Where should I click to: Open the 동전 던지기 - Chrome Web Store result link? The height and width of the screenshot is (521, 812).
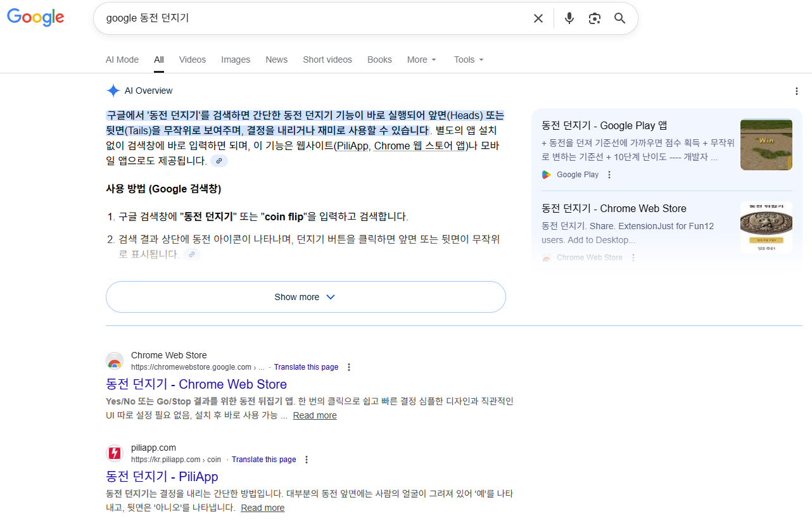(x=196, y=384)
